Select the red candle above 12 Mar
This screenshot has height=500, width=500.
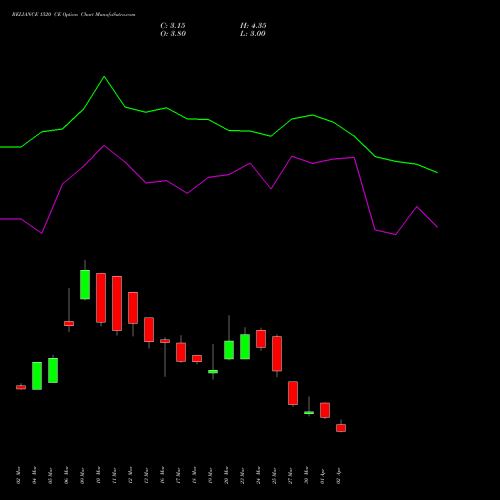(x=133, y=308)
